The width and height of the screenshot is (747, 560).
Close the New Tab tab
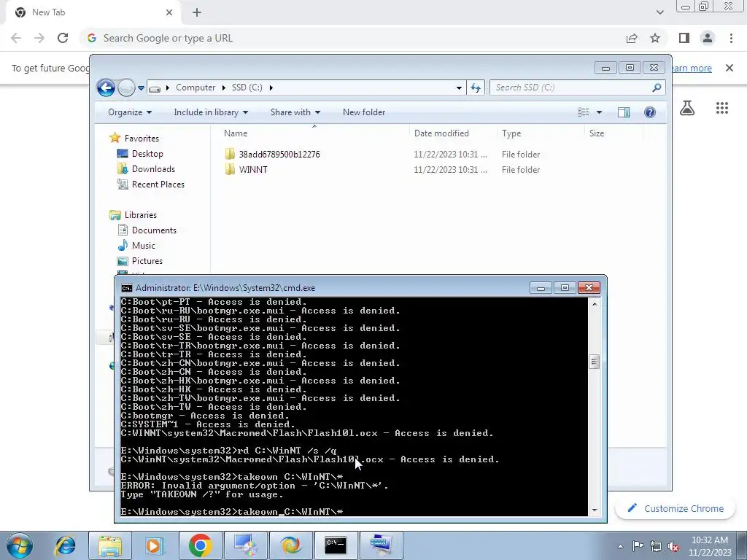click(x=169, y=12)
